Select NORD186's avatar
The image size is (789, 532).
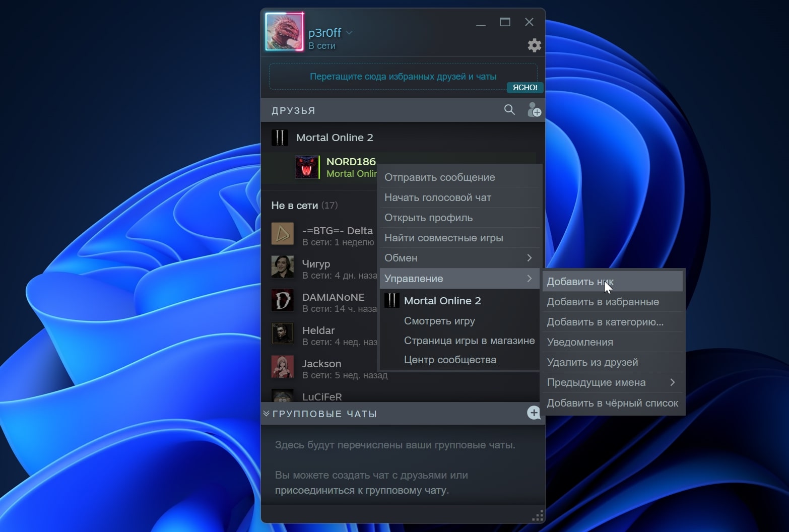[x=307, y=168]
